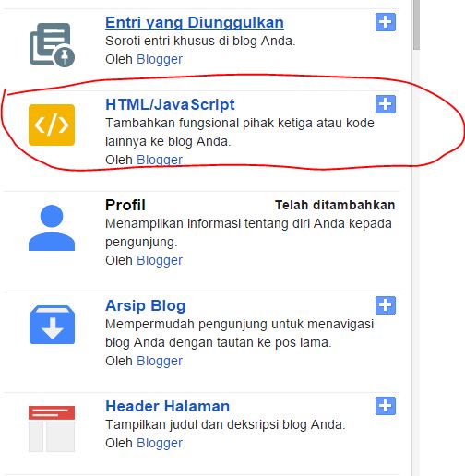Click the Header Halaman layout icon
Viewport: 465px width, 476px height.
[52, 429]
